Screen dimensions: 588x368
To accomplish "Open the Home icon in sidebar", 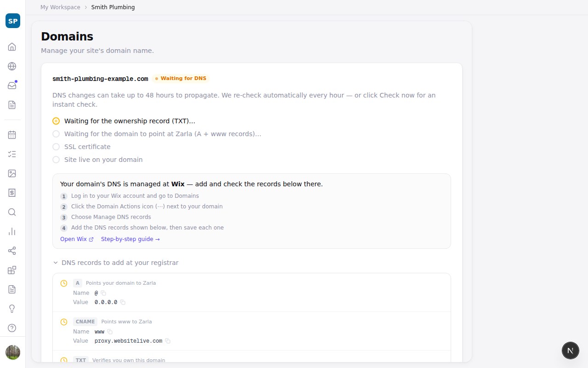I will pos(12,47).
